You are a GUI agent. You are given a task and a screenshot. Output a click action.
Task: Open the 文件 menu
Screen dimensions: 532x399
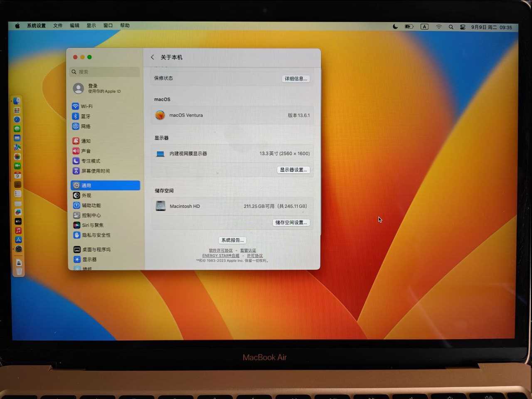58,26
